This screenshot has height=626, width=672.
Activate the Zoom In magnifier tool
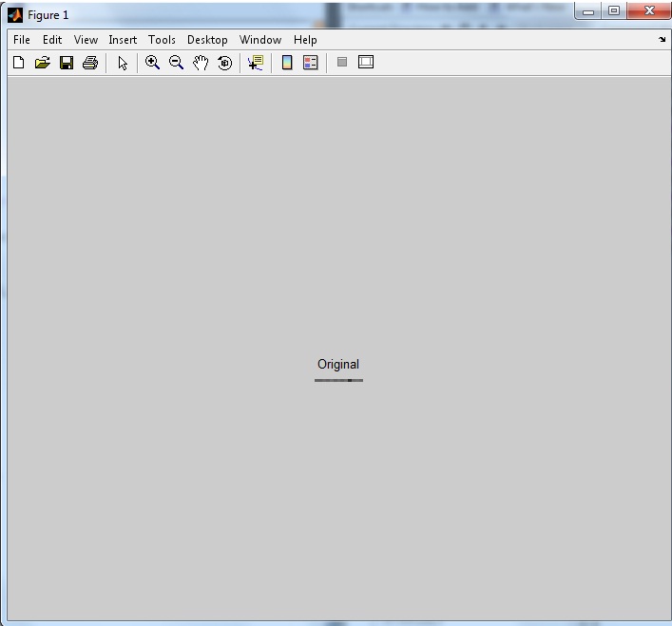pyautogui.click(x=152, y=63)
